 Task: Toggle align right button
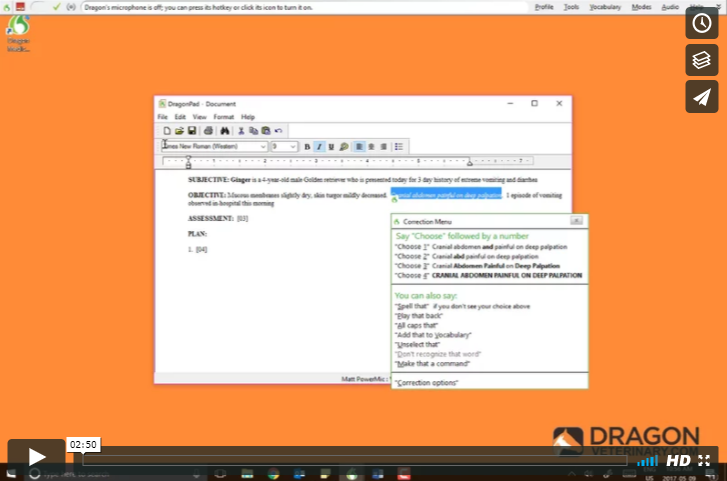pyautogui.click(x=383, y=147)
